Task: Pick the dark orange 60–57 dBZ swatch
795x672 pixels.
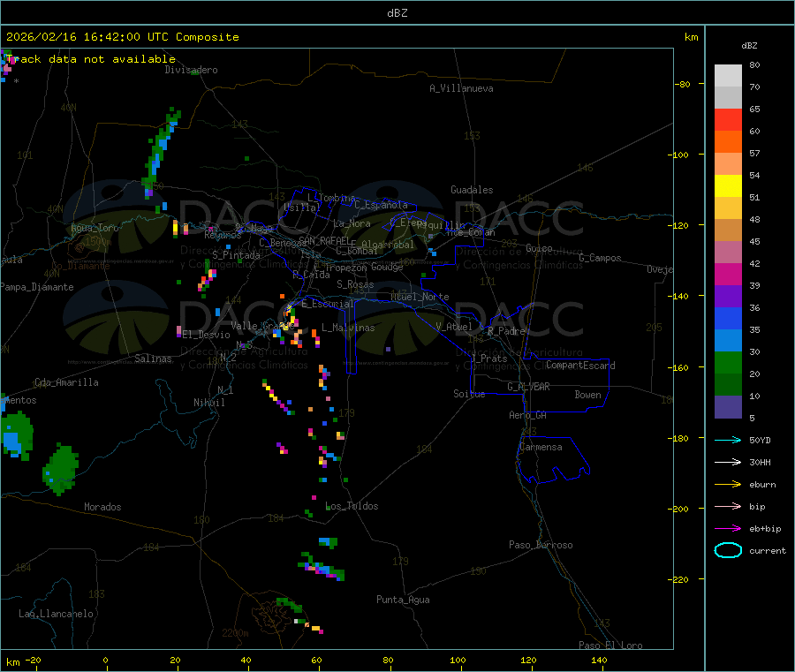Action: click(728, 142)
